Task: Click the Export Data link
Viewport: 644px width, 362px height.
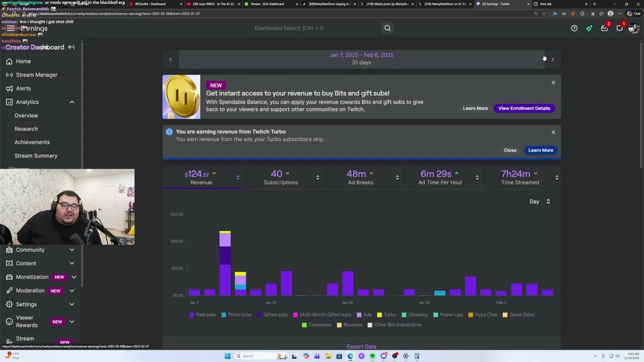Action: 361,346
